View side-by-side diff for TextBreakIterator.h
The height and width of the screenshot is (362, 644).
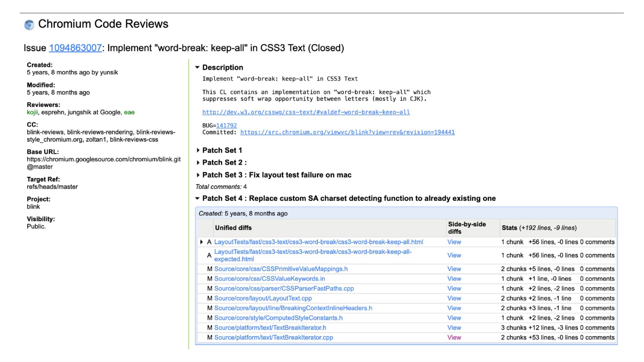[x=454, y=327]
